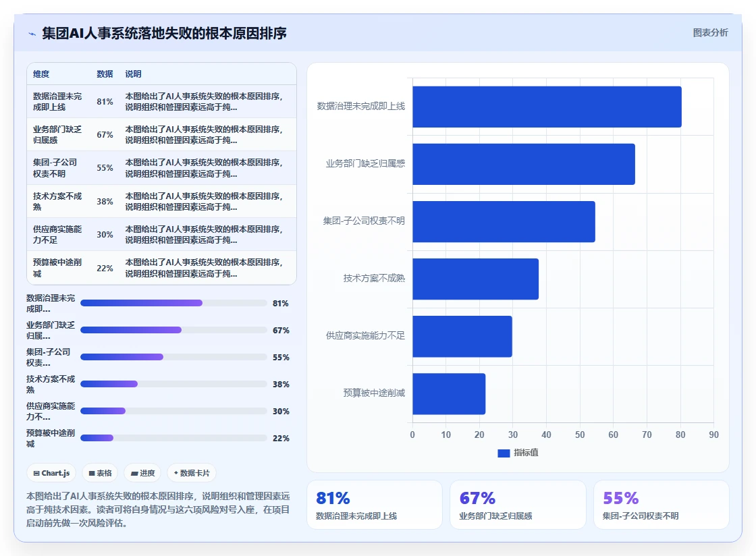This screenshot has height=556, width=756.
Task: Click the 图表分析 label in header
Action: 710,33
